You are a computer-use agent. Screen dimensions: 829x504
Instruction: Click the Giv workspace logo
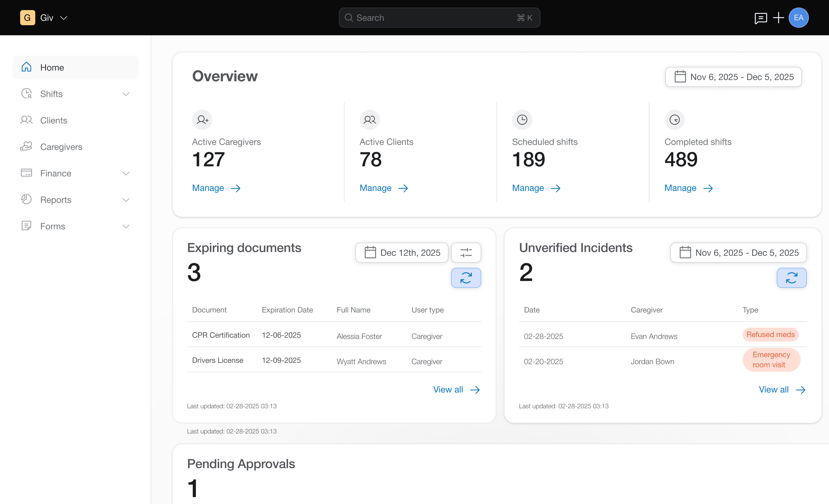point(28,18)
